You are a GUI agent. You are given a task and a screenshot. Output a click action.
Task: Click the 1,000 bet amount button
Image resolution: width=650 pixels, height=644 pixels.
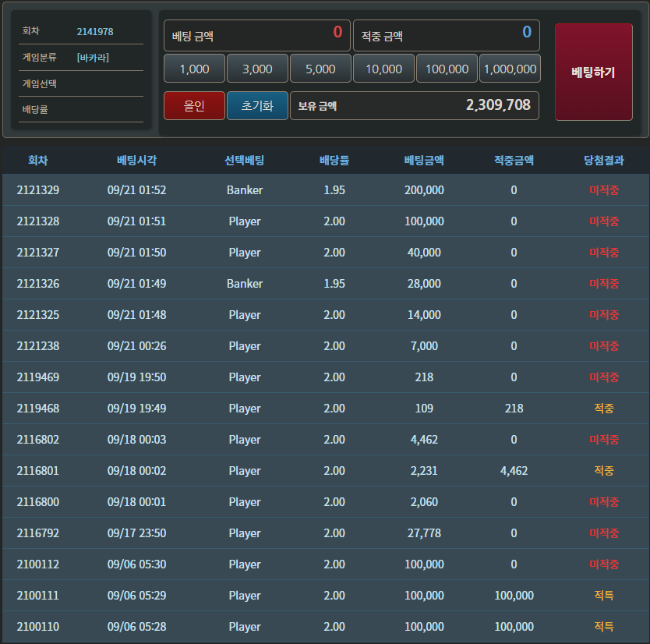click(x=194, y=69)
